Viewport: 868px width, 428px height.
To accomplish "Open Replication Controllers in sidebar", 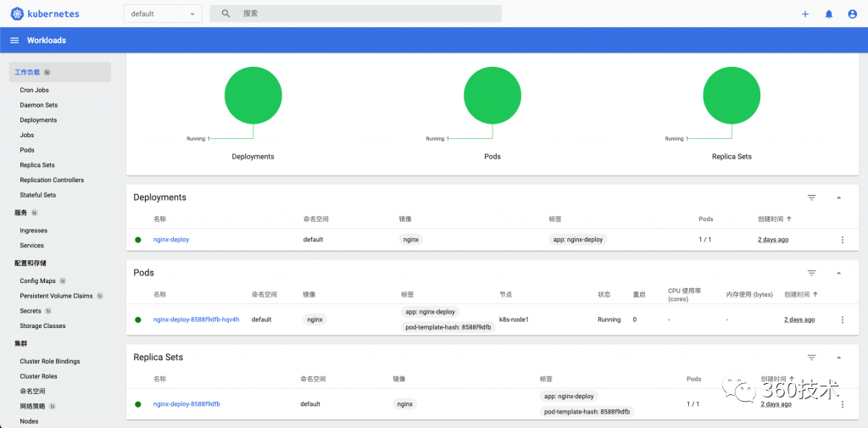I will pyautogui.click(x=52, y=180).
